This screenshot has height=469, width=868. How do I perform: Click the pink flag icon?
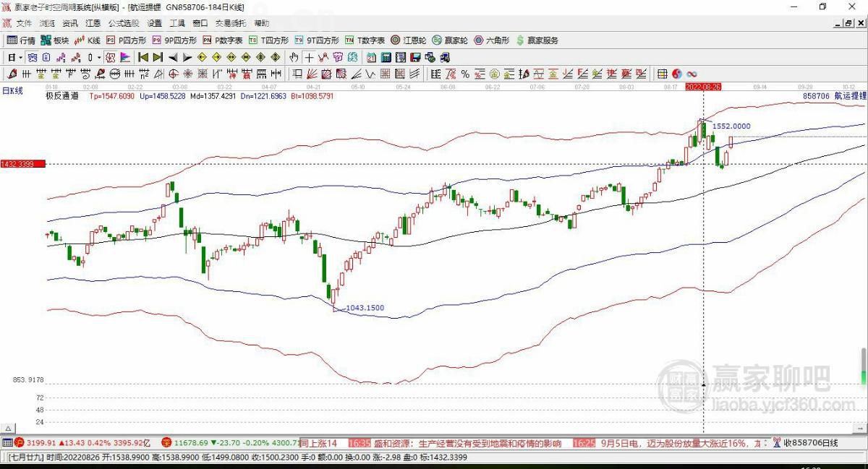point(124,57)
